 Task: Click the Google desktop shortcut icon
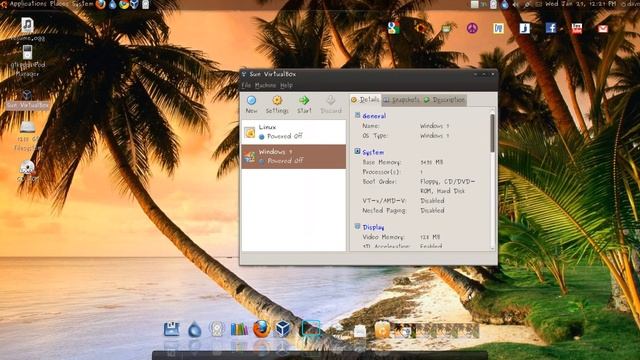(393, 28)
